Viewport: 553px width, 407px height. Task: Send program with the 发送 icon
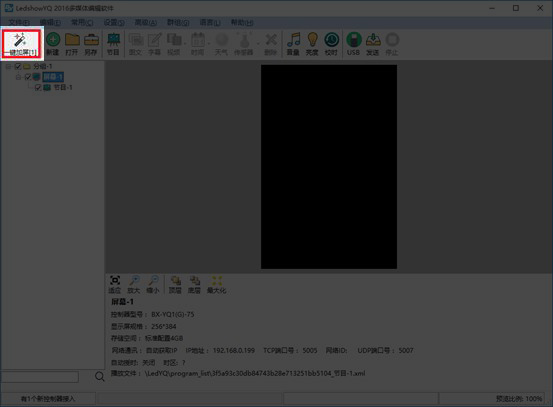[373, 44]
